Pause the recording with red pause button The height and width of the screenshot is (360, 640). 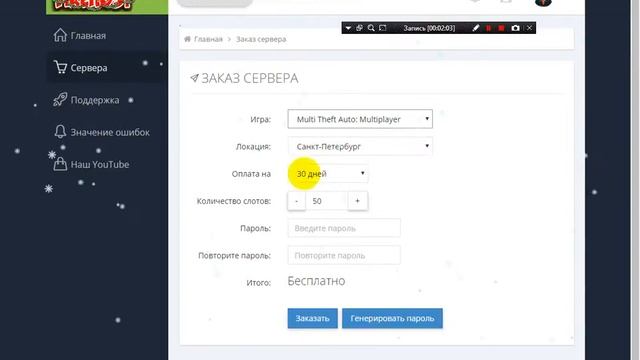pyautogui.click(x=488, y=28)
